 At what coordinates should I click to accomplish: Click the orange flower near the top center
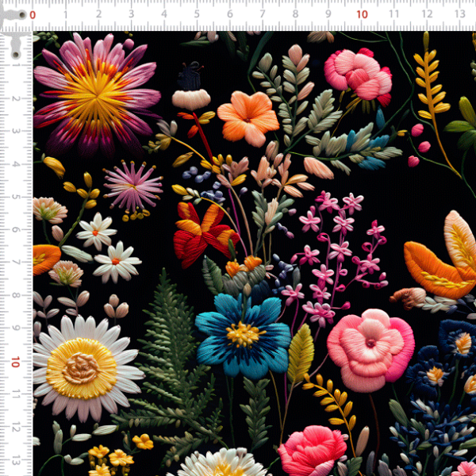(x=248, y=117)
